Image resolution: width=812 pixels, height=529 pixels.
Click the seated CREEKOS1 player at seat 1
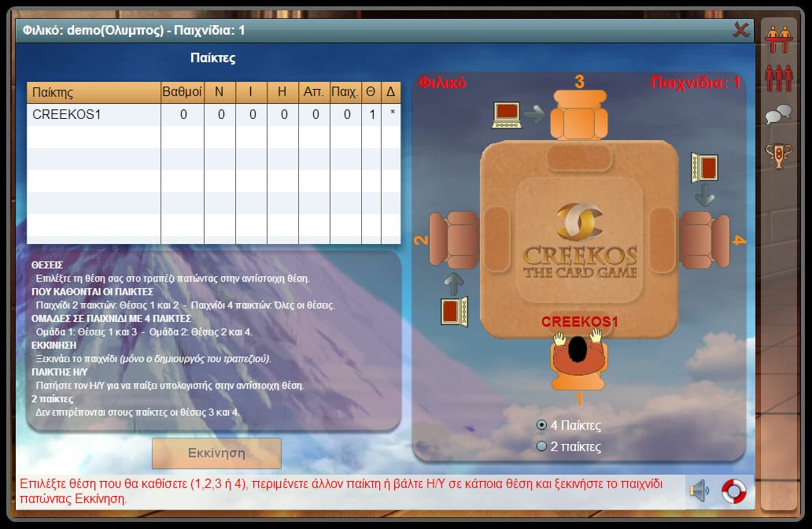tap(580, 357)
